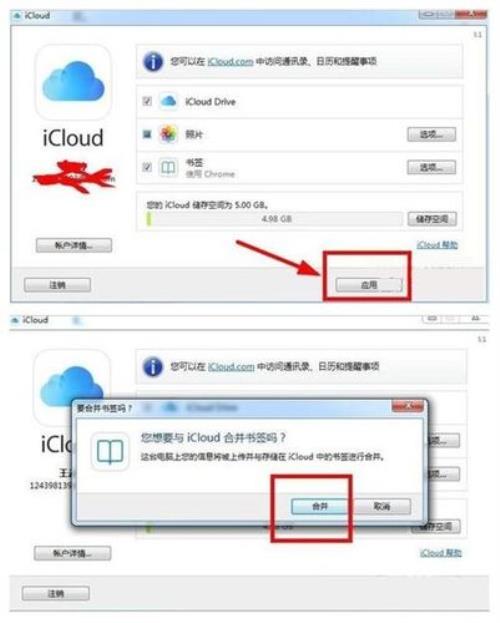Toggle the iCloud Drive checkbox
Screen dimensions: 500x623
[x=147, y=101]
